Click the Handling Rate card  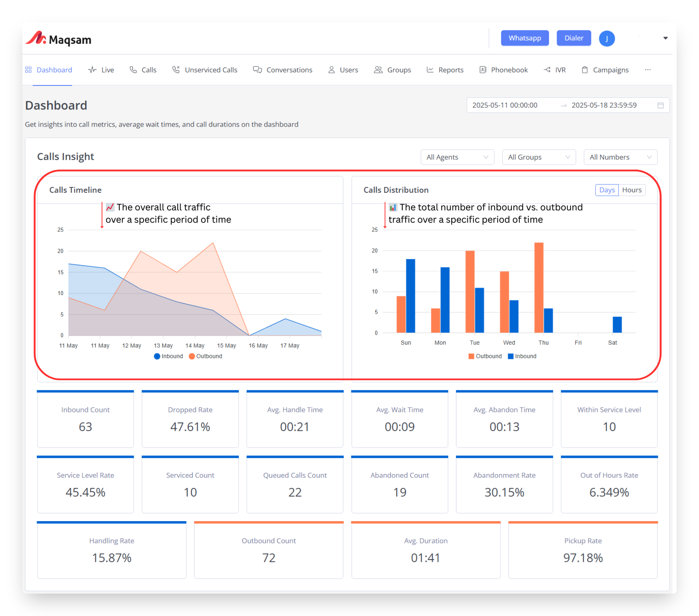pos(112,550)
